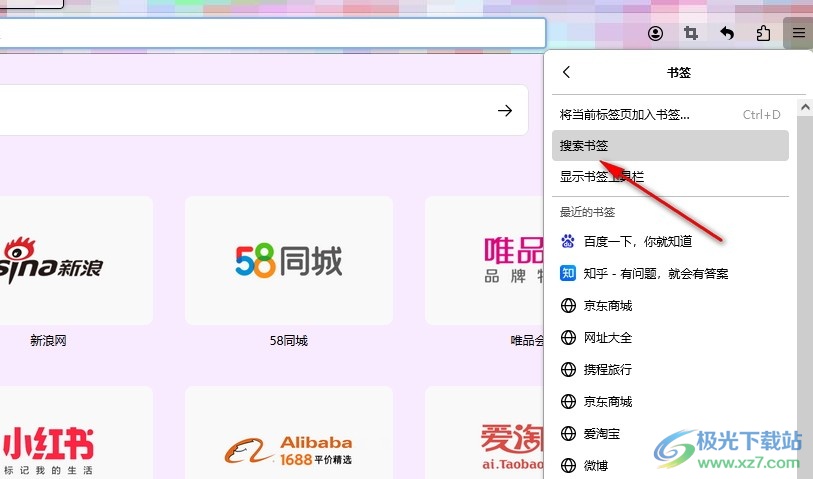Open the 爱淘宝 ai.Taobao shortcut tile
The width and height of the screenshot is (813, 479).
[x=484, y=433]
